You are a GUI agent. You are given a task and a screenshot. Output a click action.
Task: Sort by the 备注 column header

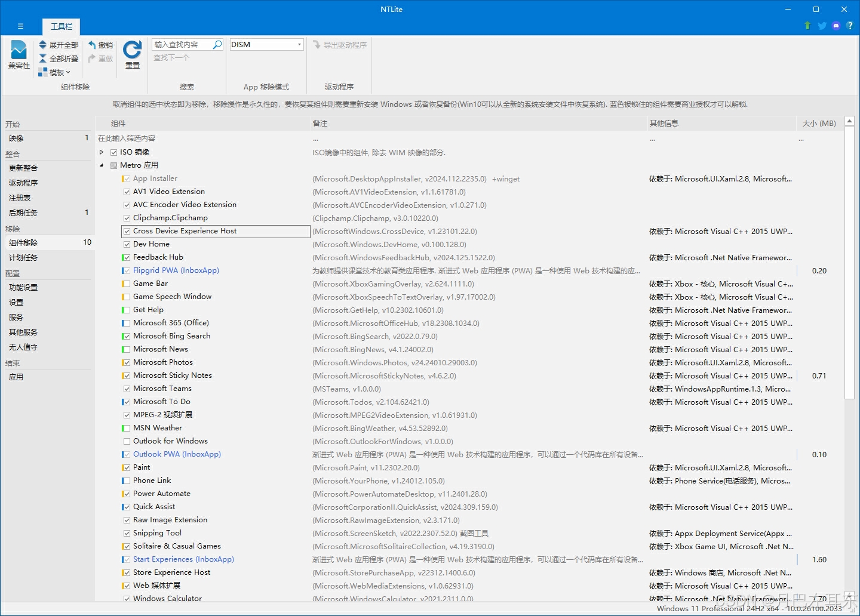(x=478, y=123)
